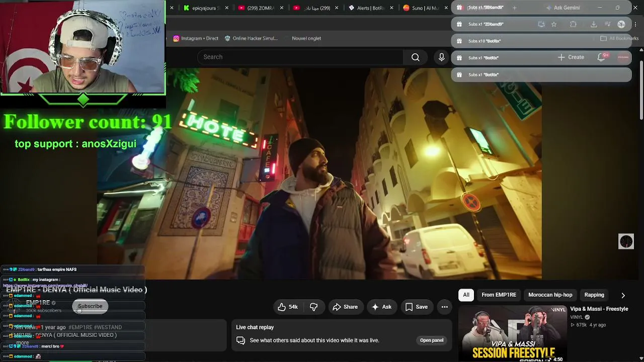
Task: Click Ask Gemini in the browser
Action: point(562,8)
